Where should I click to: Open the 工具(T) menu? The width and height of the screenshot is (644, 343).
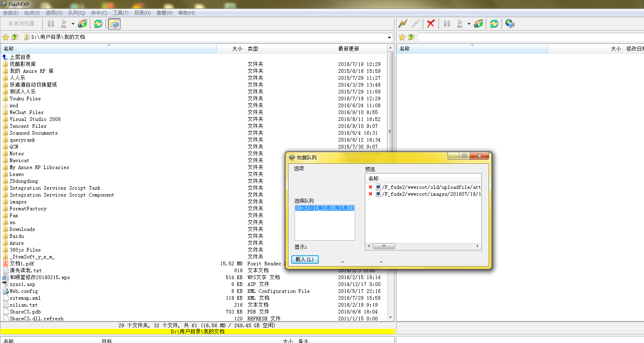click(x=120, y=13)
